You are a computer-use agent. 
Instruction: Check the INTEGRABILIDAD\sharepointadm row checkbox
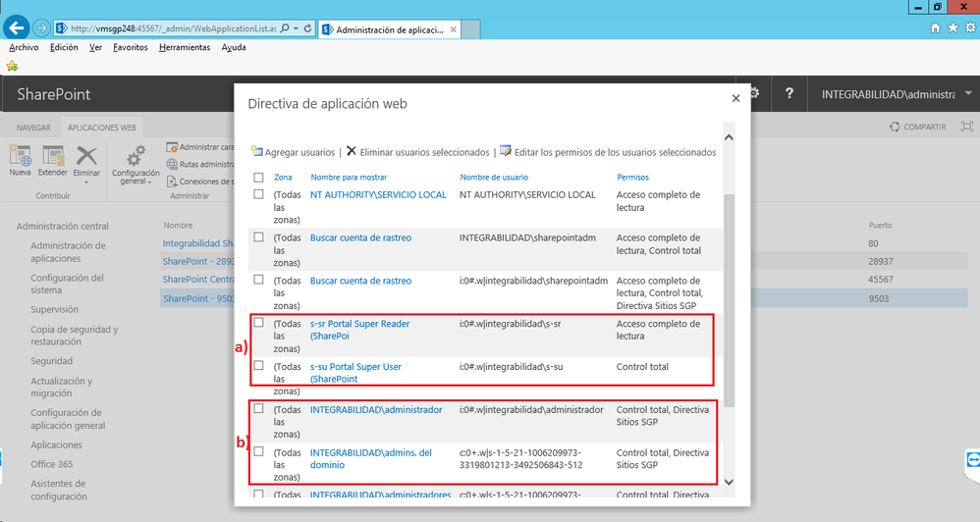pos(258,237)
